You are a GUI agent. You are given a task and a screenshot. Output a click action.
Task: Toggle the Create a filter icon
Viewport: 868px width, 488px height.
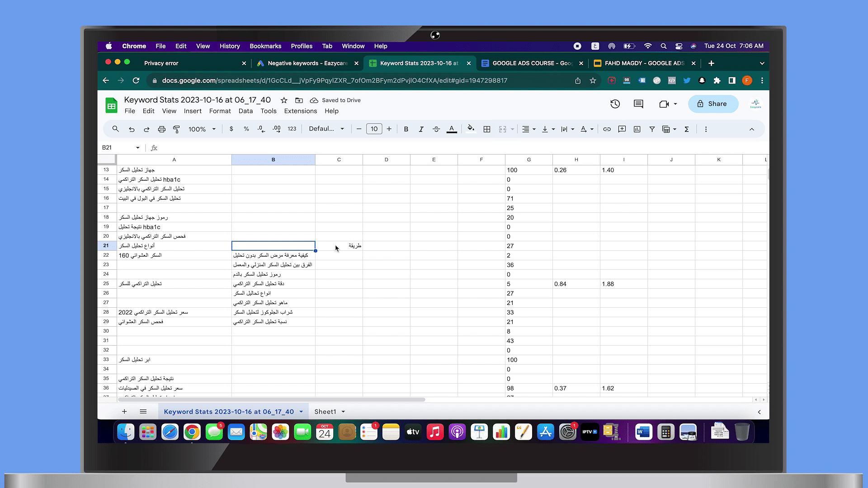[x=652, y=129]
